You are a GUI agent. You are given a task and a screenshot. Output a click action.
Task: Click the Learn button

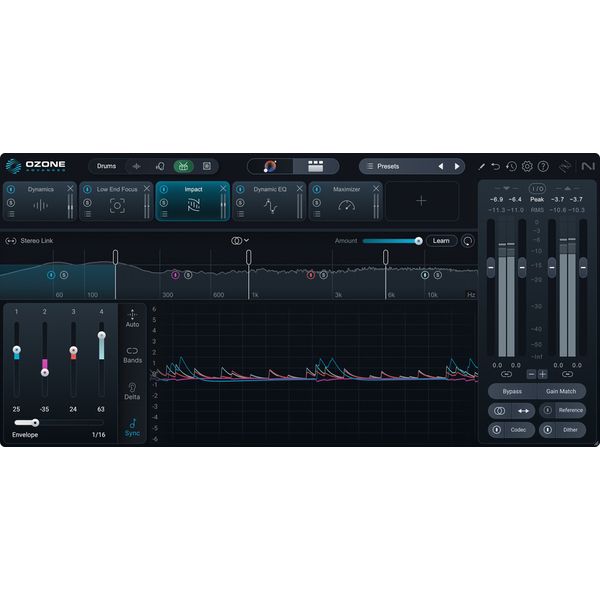coord(441,241)
